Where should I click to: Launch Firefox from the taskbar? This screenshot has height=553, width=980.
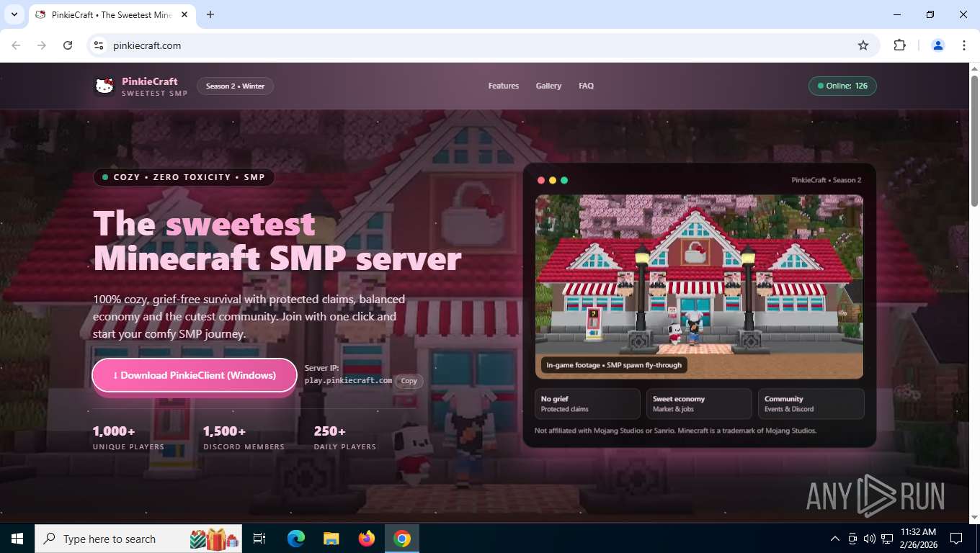[367, 539]
